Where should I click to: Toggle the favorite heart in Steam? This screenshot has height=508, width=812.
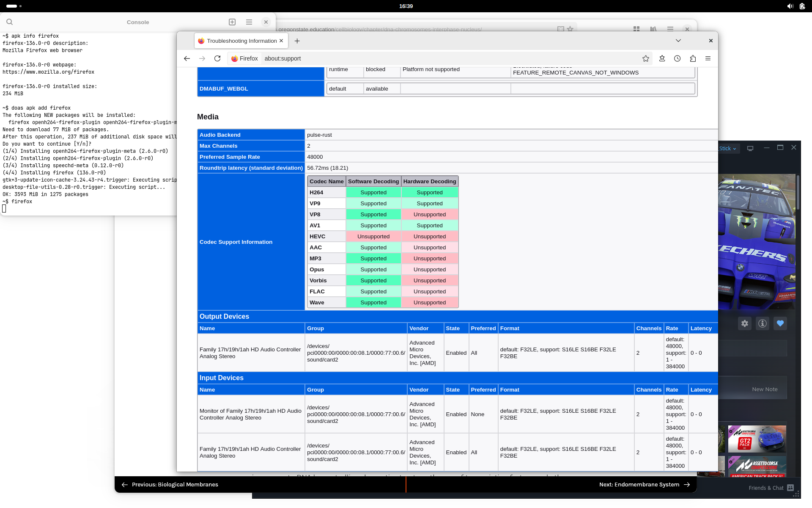[780, 323]
